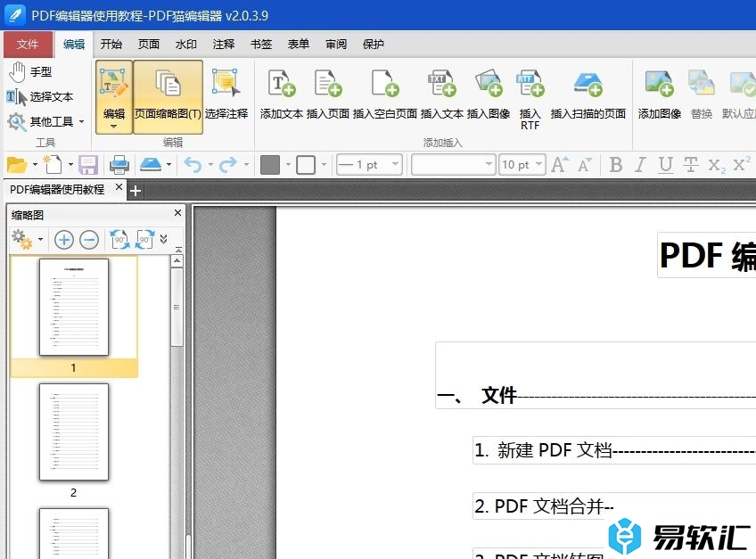Close the PDF编辑器使用教程 document tab

(119, 187)
